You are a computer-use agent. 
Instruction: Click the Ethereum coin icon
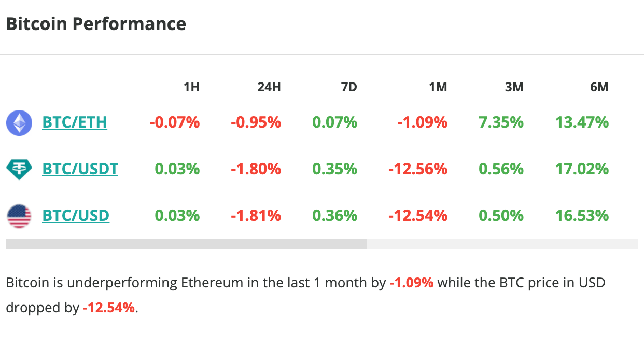point(19,122)
